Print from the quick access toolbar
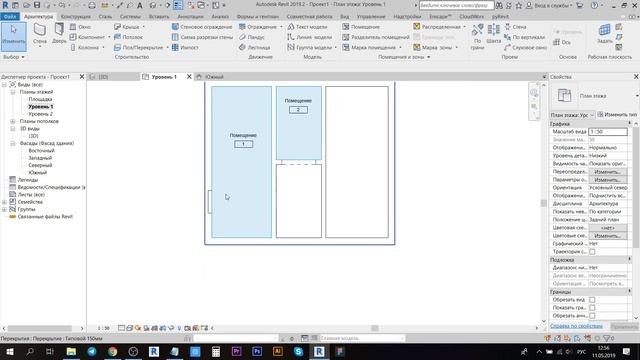 click(x=92, y=5)
